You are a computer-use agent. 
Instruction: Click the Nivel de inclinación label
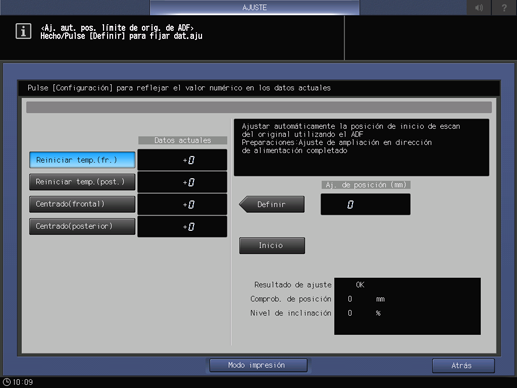[x=291, y=313]
